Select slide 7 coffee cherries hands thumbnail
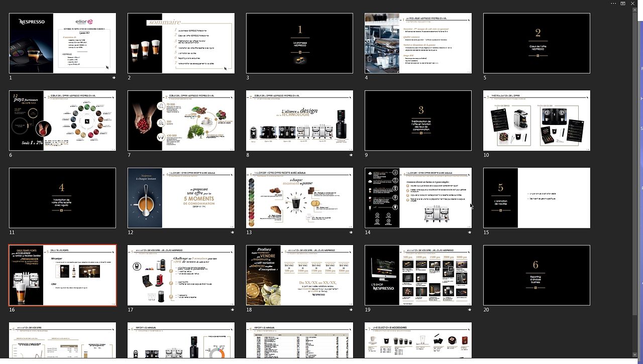The width and height of the screenshot is (643, 364). coord(181,120)
